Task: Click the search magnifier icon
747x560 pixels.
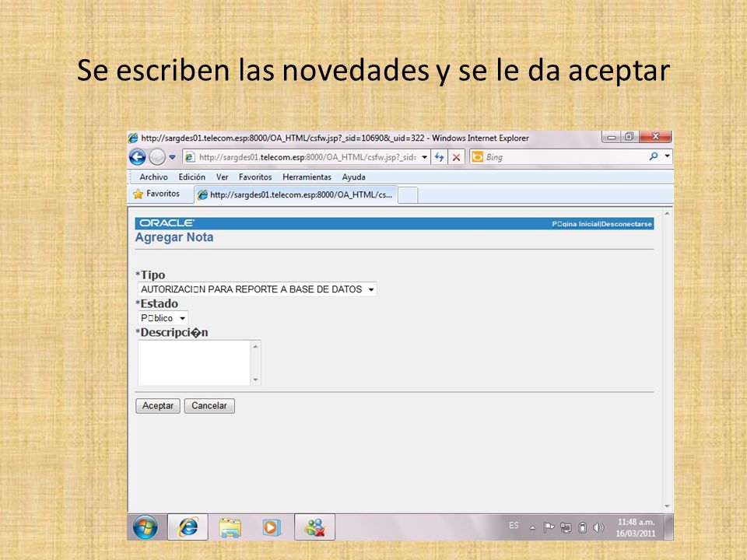Action: [x=654, y=156]
